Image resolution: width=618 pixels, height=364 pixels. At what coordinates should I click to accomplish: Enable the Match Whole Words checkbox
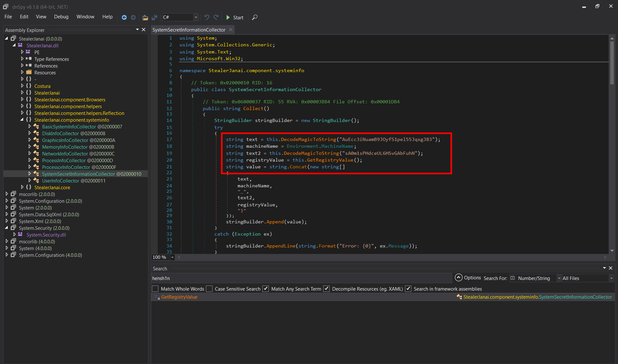[155, 289]
